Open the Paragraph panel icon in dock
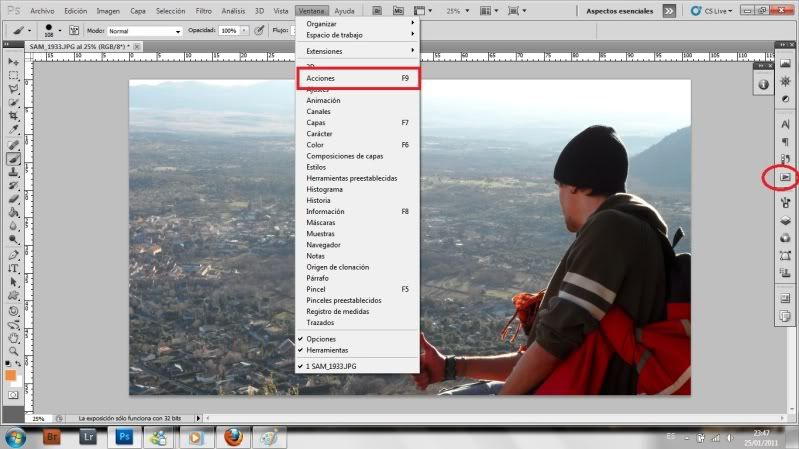The width and height of the screenshot is (799, 449). tap(785, 142)
